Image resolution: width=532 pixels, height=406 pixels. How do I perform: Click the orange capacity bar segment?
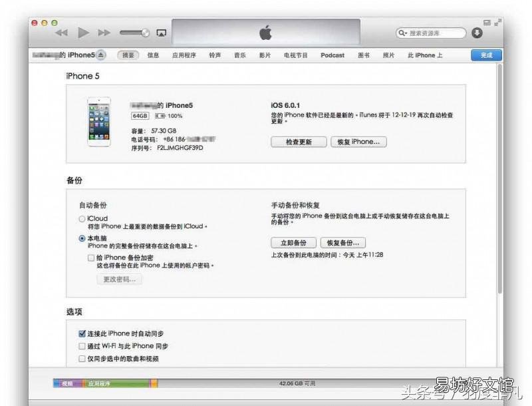click(154, 383)
